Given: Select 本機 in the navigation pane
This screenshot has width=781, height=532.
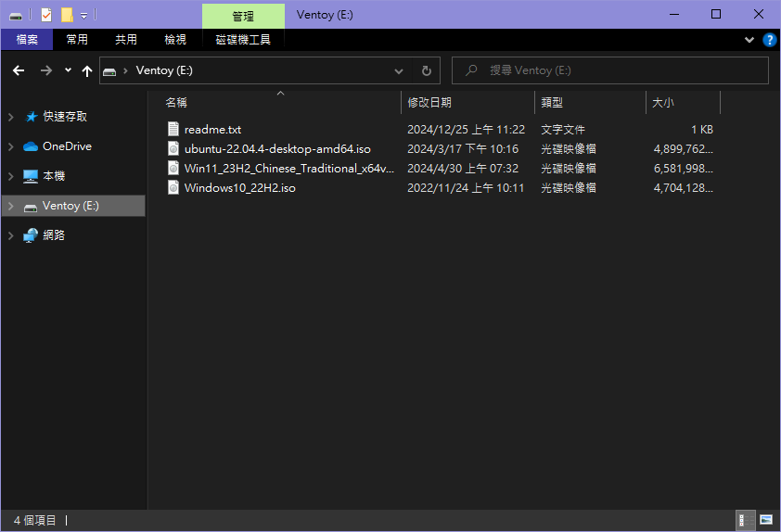Looking at the screenshot, I should 54,176.
